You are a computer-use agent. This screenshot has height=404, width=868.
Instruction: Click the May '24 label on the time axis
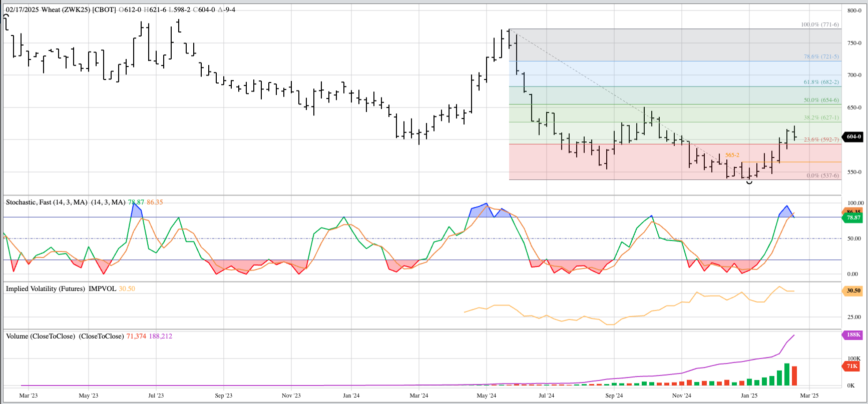[x=486, y=395]
